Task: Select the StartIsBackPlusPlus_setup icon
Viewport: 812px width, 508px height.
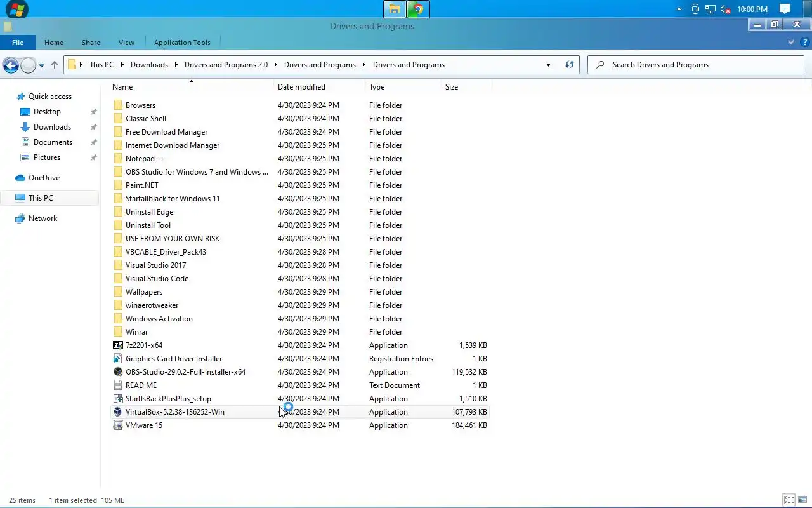Action: [118, 399]
